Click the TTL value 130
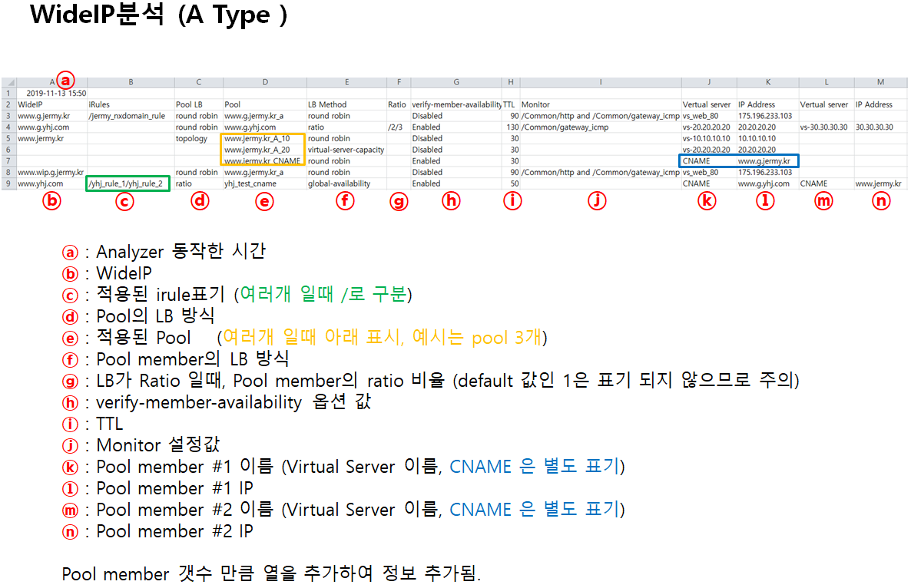The image size is (911, 588). click(x=512, y=127)
